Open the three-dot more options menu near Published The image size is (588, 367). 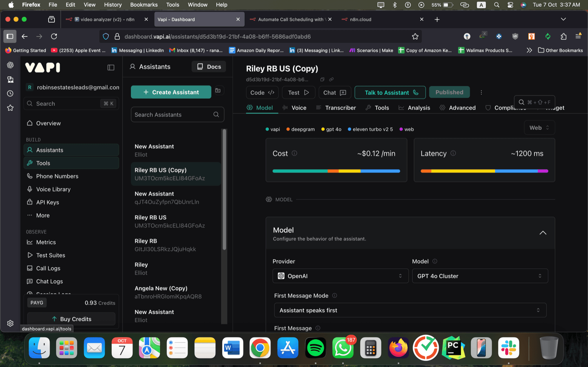(x=481, y=92)
